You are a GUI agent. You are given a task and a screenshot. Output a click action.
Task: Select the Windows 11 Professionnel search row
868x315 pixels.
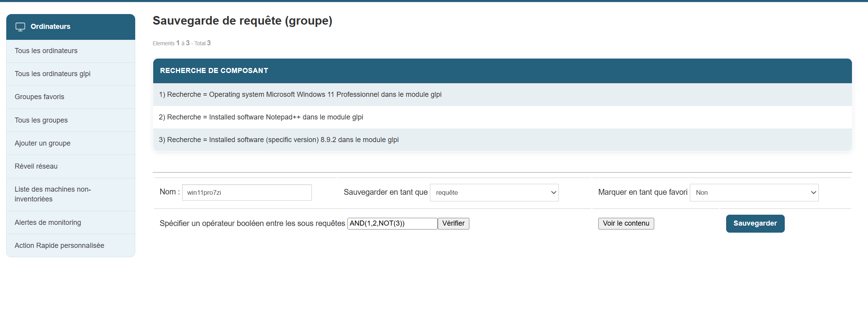point(300,94)
